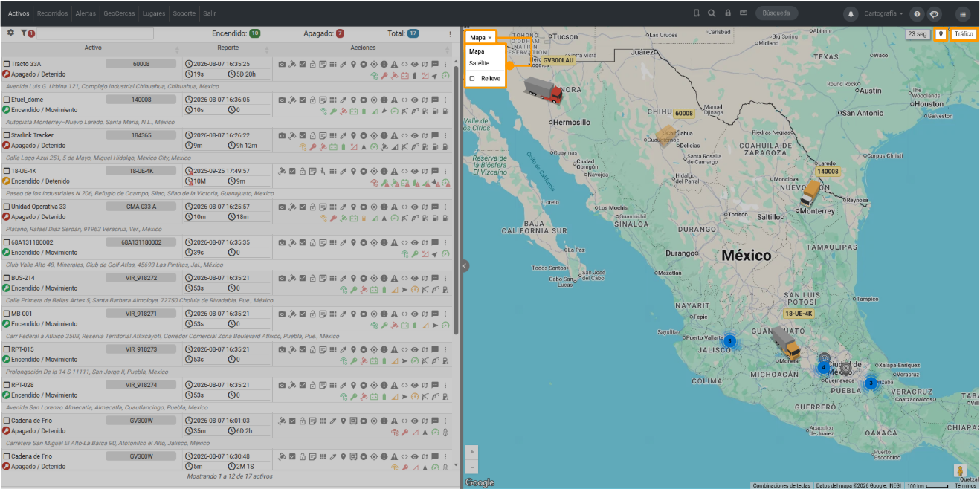This screenshot has width=980, height=489.
Task: Sort by the Activo column header
Action: [93, 48]
